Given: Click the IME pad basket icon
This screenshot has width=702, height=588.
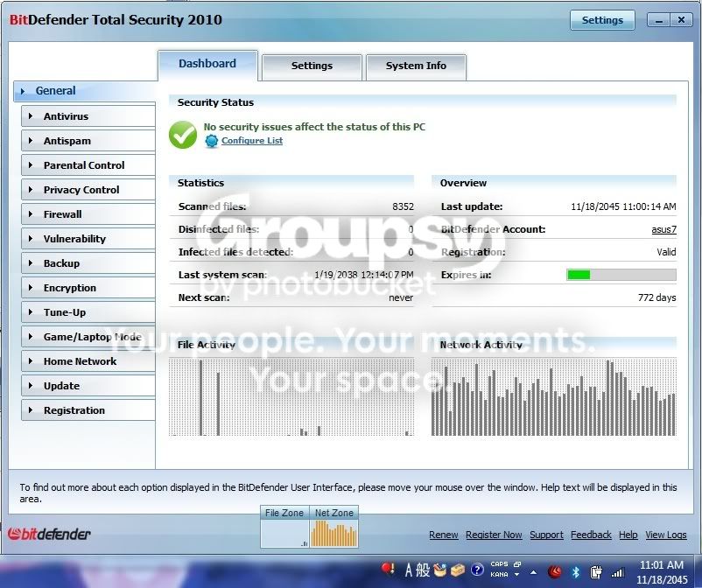Looking at the screenshot, I should coord(440,570).
